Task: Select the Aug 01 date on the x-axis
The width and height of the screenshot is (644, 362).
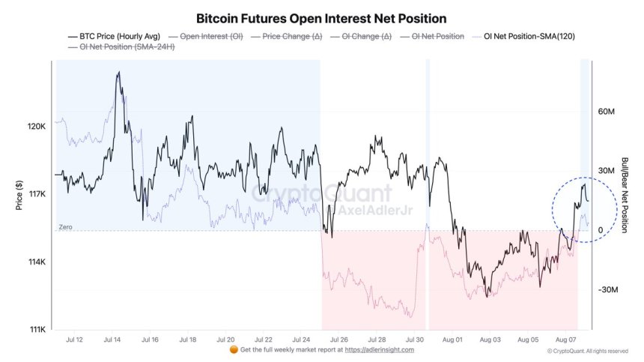Action: [451, 340]
